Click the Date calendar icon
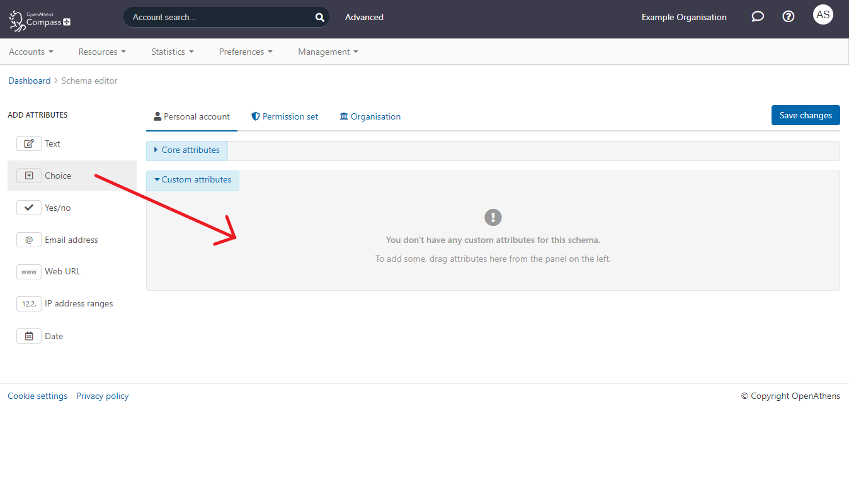Screen dimensions: 849x504 click(29, 336)
